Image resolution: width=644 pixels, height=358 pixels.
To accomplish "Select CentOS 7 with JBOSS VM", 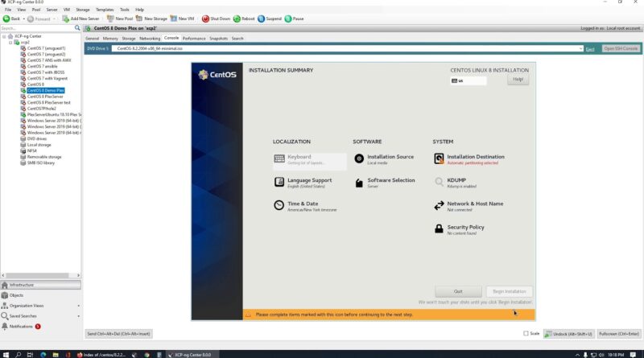I will [x=46, y=72].
